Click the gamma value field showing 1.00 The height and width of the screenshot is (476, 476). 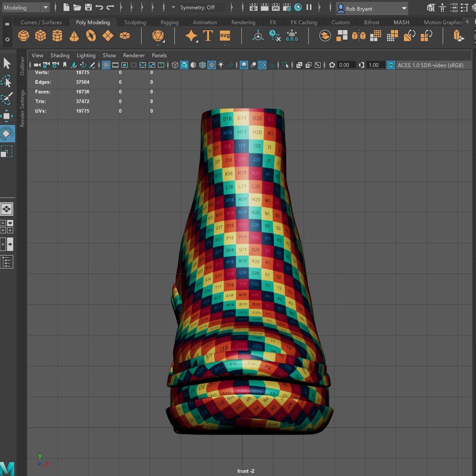374,65
